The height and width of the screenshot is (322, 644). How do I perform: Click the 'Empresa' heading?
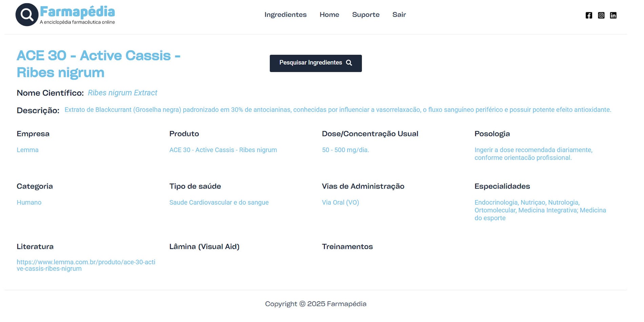(x=33, y=134)
